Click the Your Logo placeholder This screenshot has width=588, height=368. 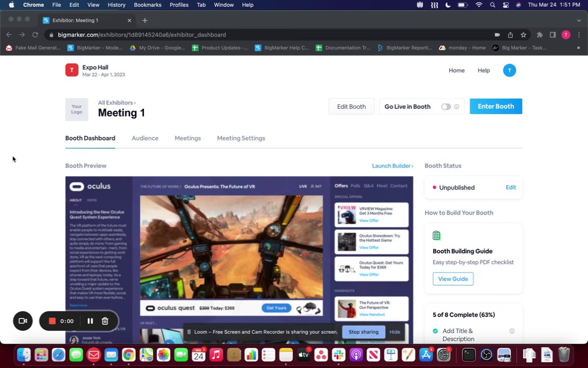pyautogui.click(x=77, y=109)
